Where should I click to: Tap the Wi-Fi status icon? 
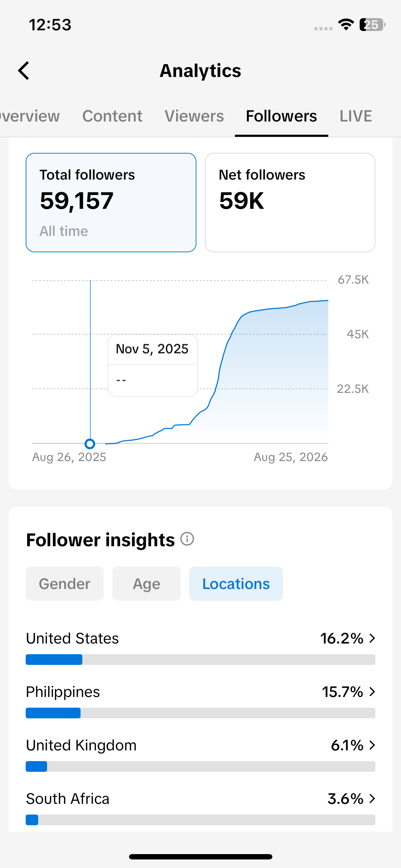346,25
